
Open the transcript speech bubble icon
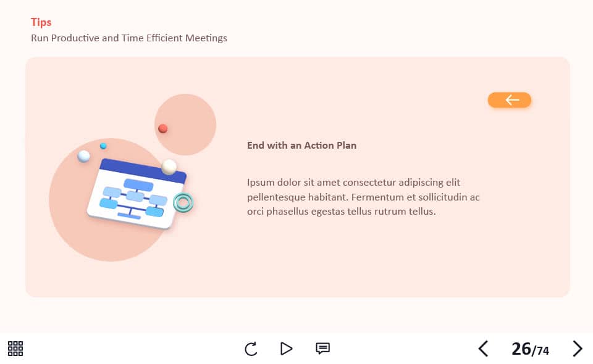pos(322,348)
